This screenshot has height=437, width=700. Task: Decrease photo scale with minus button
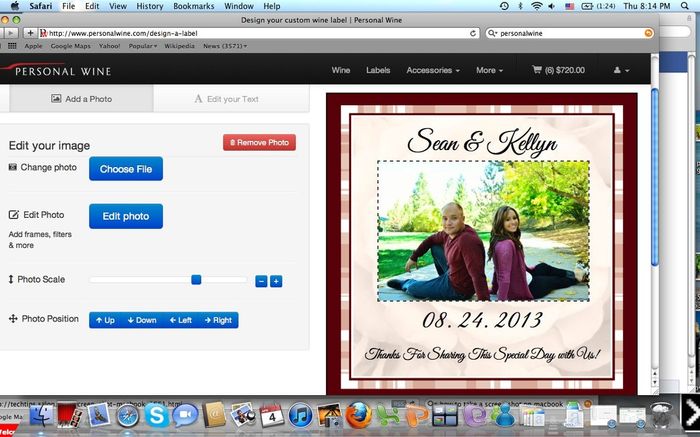click(x=261, y=282)
